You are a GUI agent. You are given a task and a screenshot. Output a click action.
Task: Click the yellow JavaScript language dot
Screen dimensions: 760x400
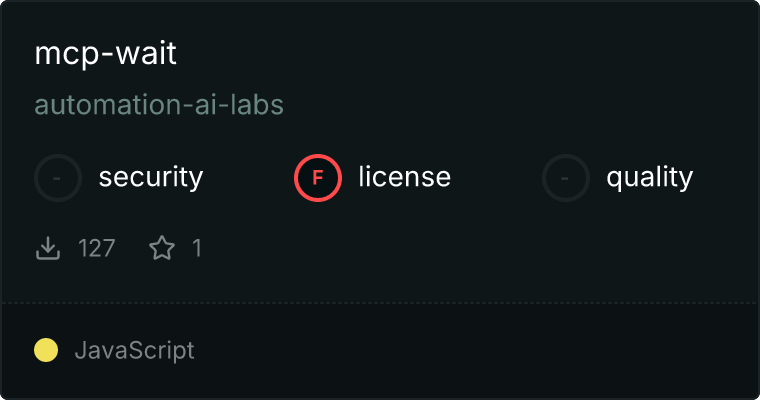(46, 350)
